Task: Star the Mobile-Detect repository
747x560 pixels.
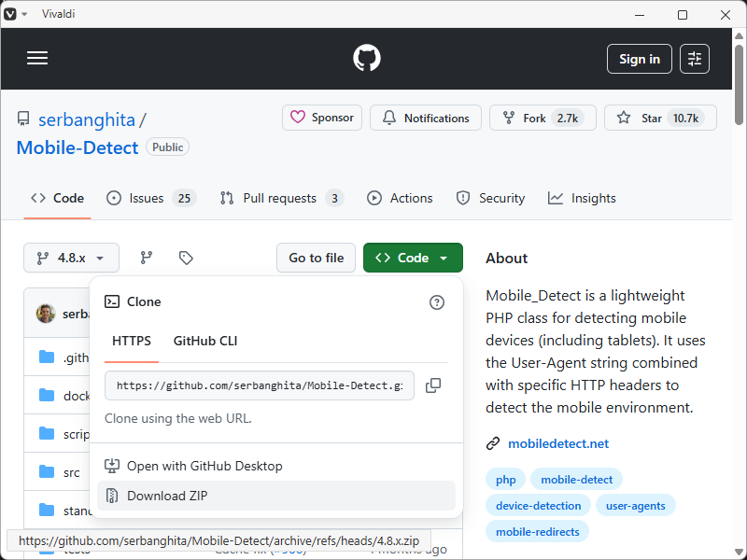Action: (x=660, y=118)
